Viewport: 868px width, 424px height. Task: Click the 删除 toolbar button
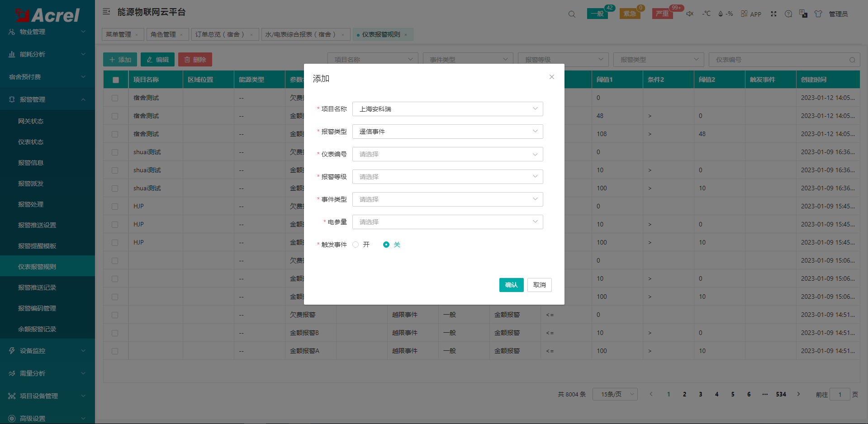pos(195,60)
